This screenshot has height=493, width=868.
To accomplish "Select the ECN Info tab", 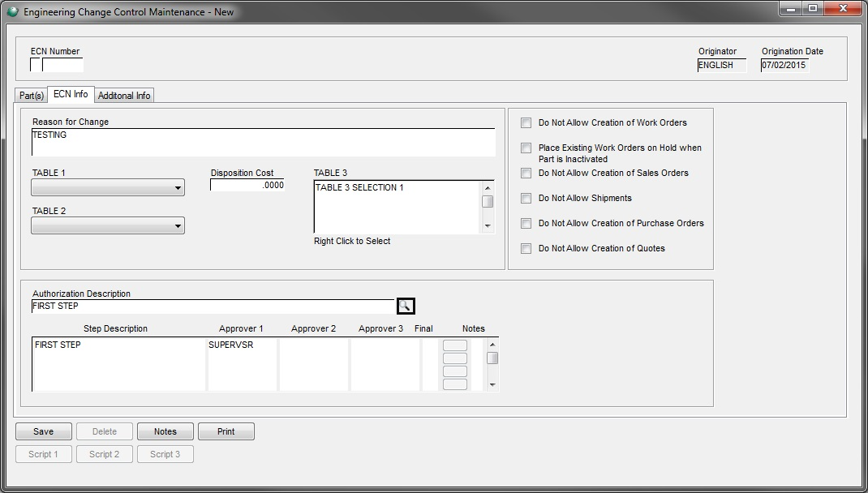I will point(71,94).
